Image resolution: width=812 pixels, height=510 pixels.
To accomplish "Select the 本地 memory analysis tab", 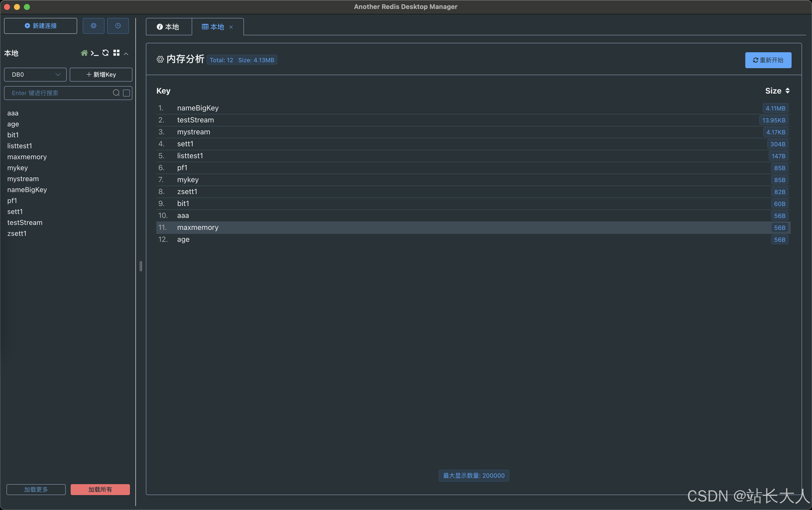I will pos(213,27).
